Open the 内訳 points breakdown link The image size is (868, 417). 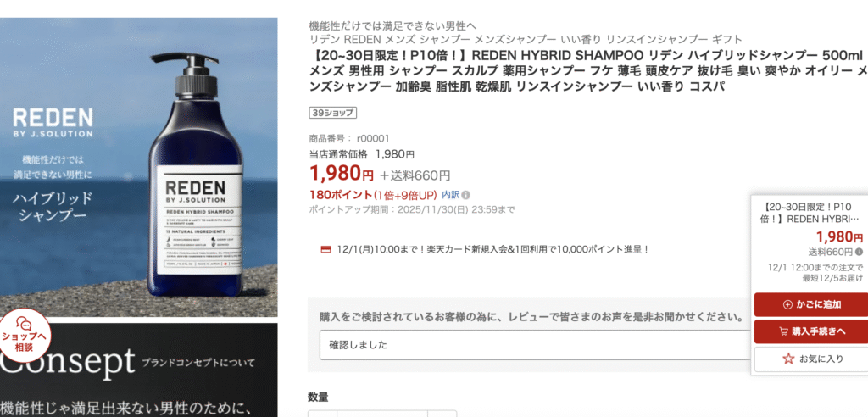[x=451, y=195]
